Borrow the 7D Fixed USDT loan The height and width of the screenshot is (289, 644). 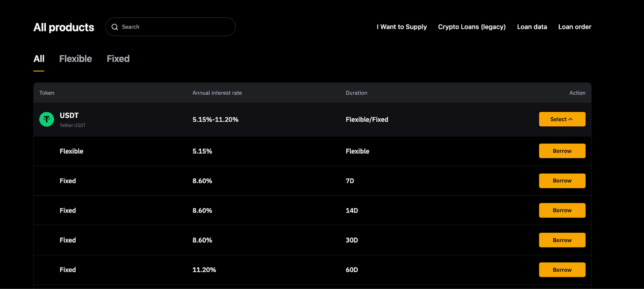point(562,181)
